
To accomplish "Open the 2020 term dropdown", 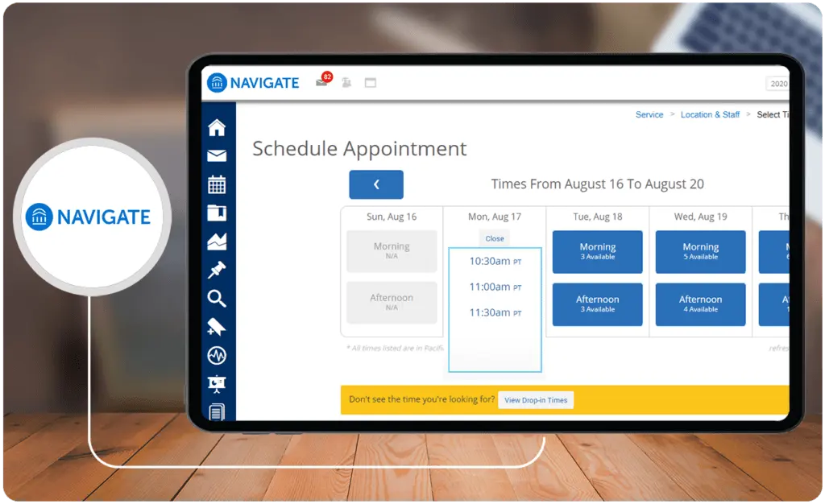I will [777, 84].
